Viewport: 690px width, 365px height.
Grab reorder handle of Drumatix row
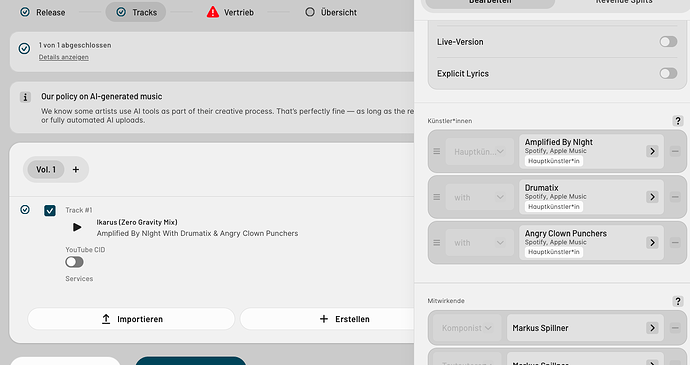pyautogui.click(x=437, y=197)
